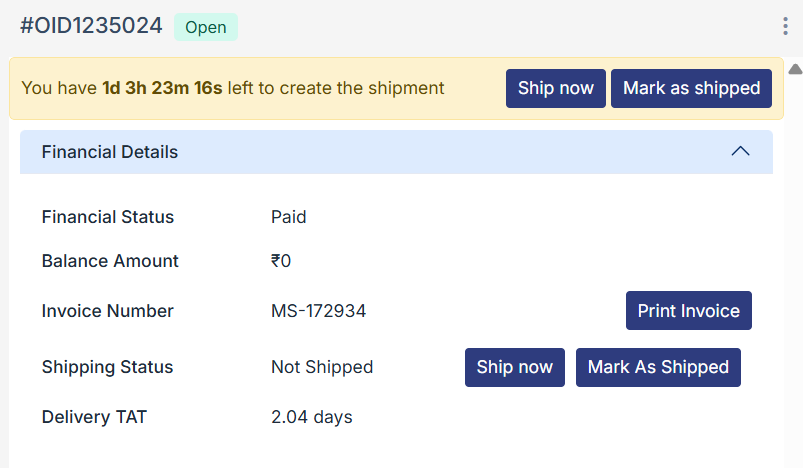Screen dimensions: 803x468
Task: Select invoice number value MS-172934
Action: (318, 311)
